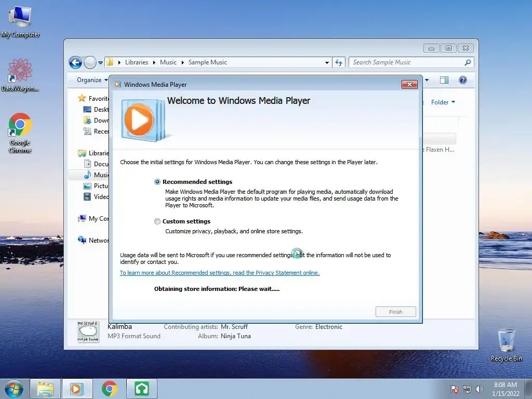Go forward in the Explorer window
The height and width of the screenshot is (399, 532).
coord(90,62)
